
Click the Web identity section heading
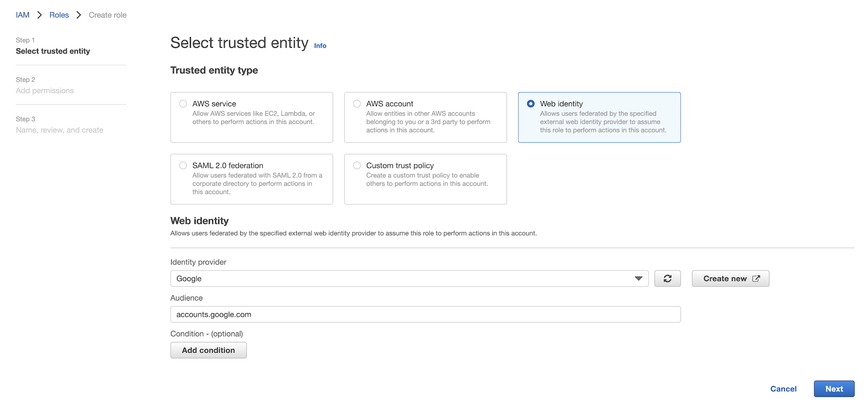200,221
